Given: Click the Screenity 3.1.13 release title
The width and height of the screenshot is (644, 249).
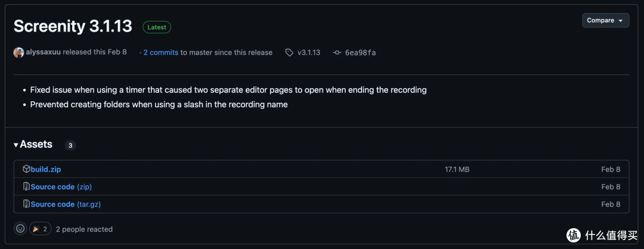Looking at the screenshot, I should [x=73, y=27].
